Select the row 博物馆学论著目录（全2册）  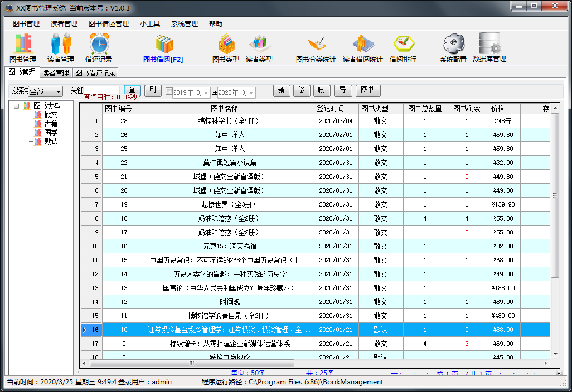click(316, 316)
